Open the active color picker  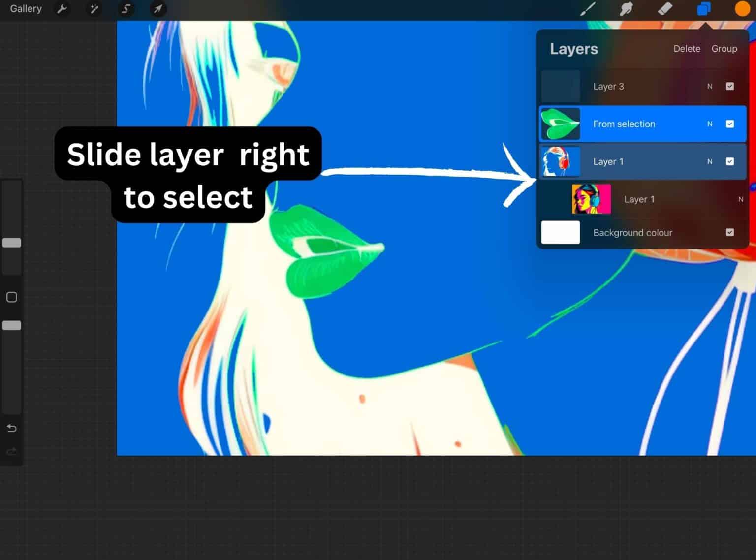pyautogui.click(x=742, y=9)
